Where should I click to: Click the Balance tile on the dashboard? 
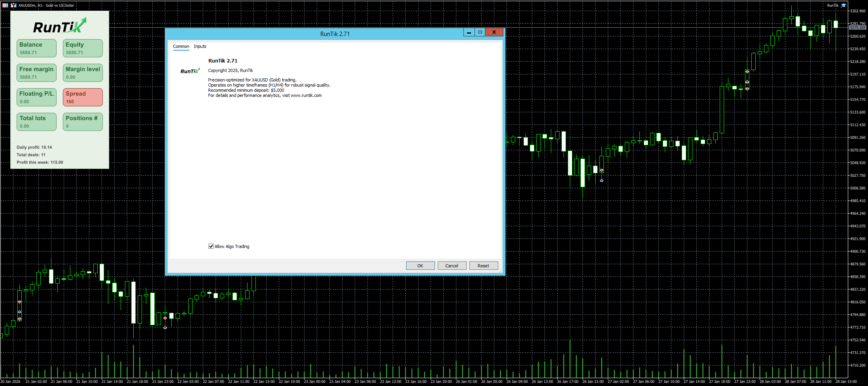point(36,48)
